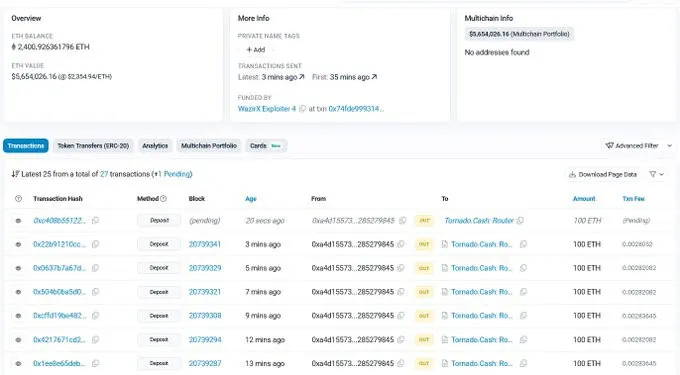Preview pending transaction eye icon
Viewport: 680px width, 375px height.
pyautogui.click(x=18, y=221)
